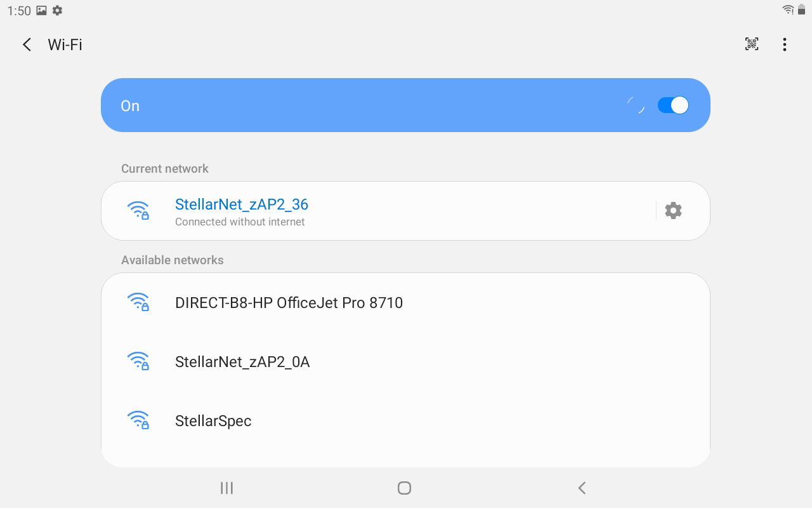Tap the Wi-Fi page title
812x508 pixels.
65,44
